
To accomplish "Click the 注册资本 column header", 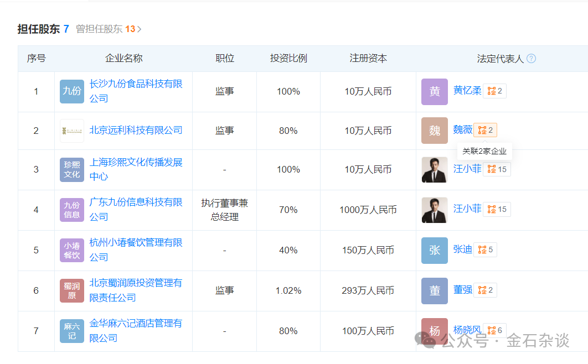I will (368, 59).
